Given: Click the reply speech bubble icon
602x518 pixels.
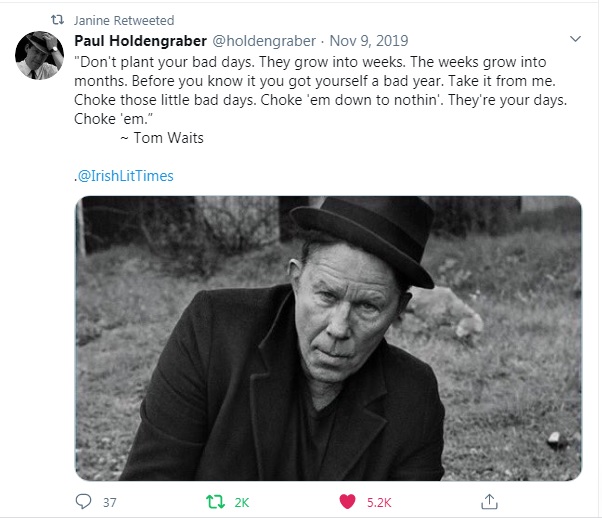Looking at the screenshot, I should [x=82, y=501].
